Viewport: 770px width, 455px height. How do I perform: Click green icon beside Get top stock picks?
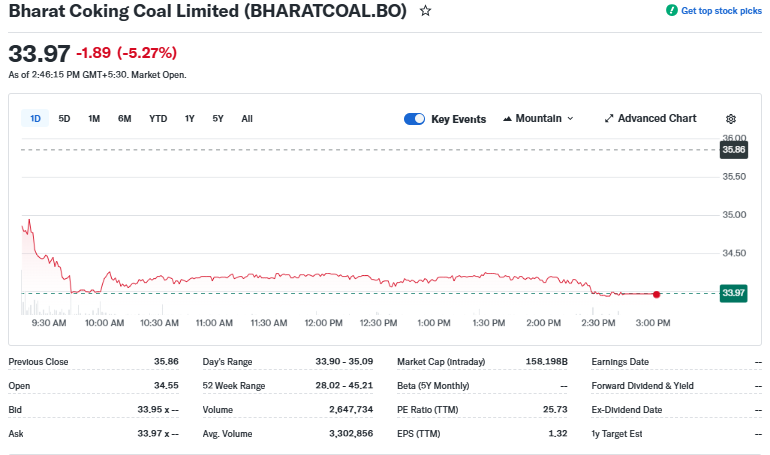coord(671,10)
